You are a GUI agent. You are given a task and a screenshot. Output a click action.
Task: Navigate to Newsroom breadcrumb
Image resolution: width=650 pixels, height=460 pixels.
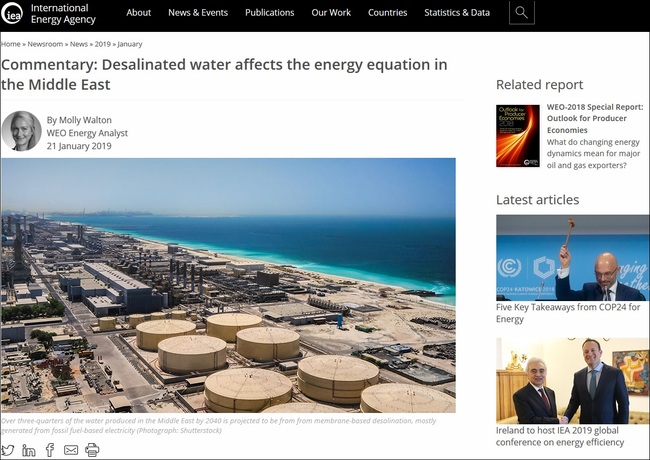(47, 45)
